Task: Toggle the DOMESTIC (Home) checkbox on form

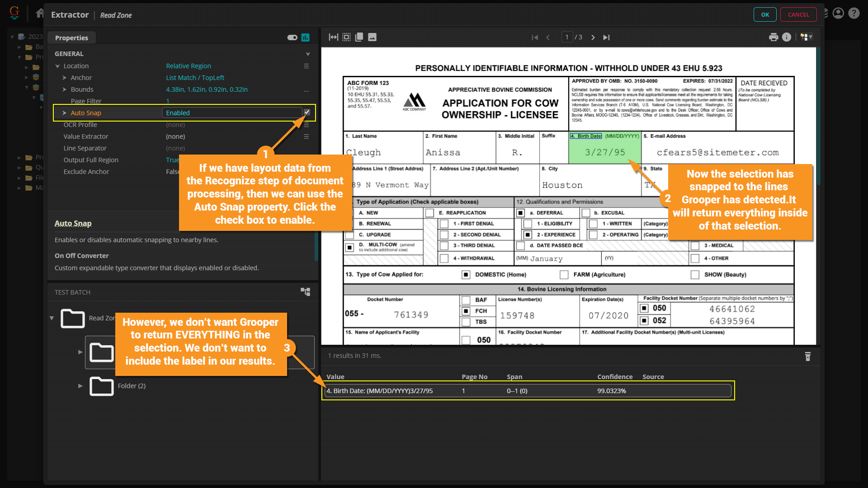Action: point(466,275)
